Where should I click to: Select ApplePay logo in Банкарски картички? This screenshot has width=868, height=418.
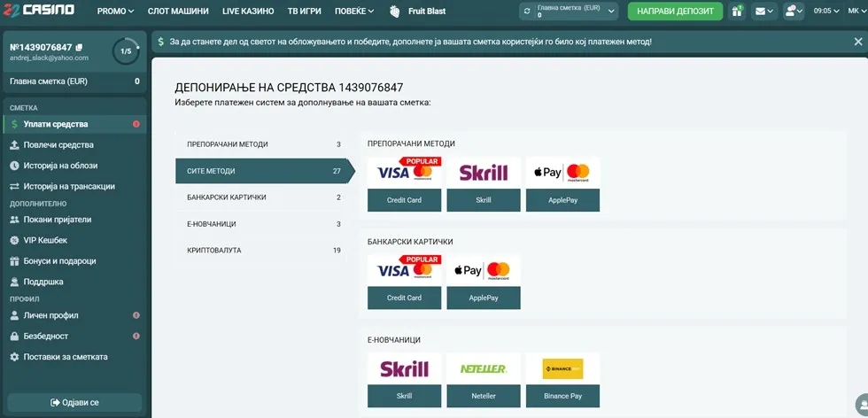(x=484, y=270)
